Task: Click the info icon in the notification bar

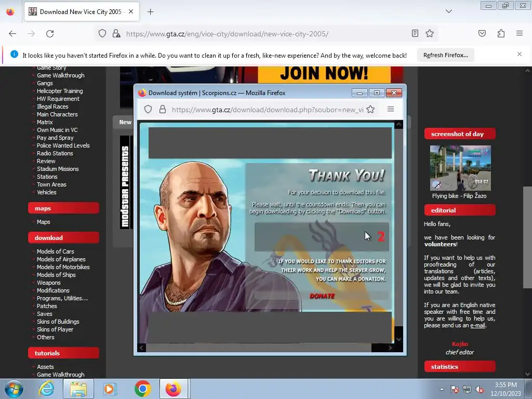Action: (x=14, y=54)
